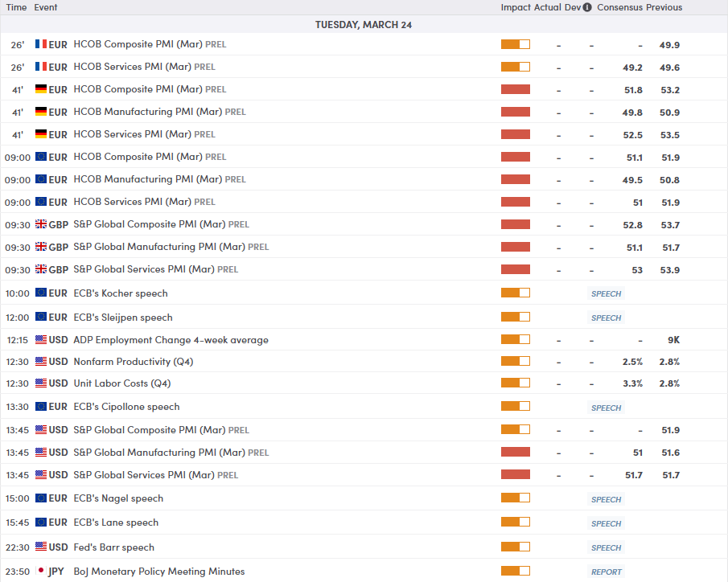This screenshot has height=582, width=728.
Task: Click the Consensus column header
Action: click(620, 7)
